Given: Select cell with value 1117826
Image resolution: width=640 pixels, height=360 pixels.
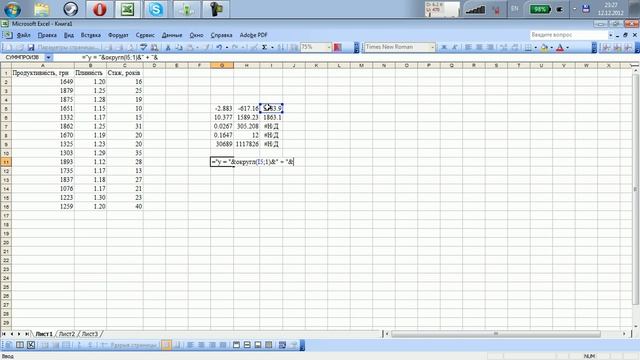Looking at the screenshot, I should click(x=247, y=144).
